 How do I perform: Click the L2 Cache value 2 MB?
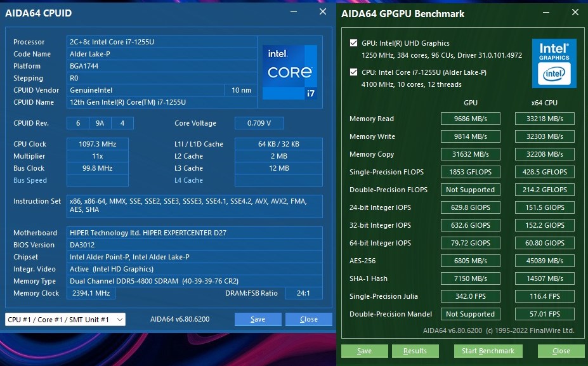(278, 156)
